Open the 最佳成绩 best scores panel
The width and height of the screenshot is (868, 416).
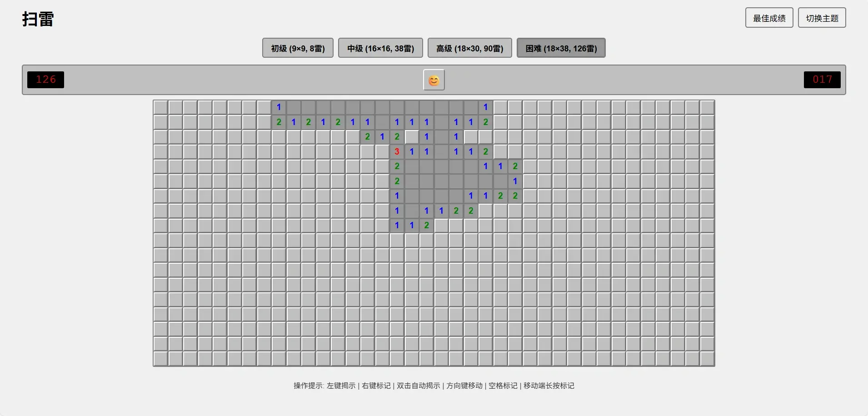[x=769, y=18]
